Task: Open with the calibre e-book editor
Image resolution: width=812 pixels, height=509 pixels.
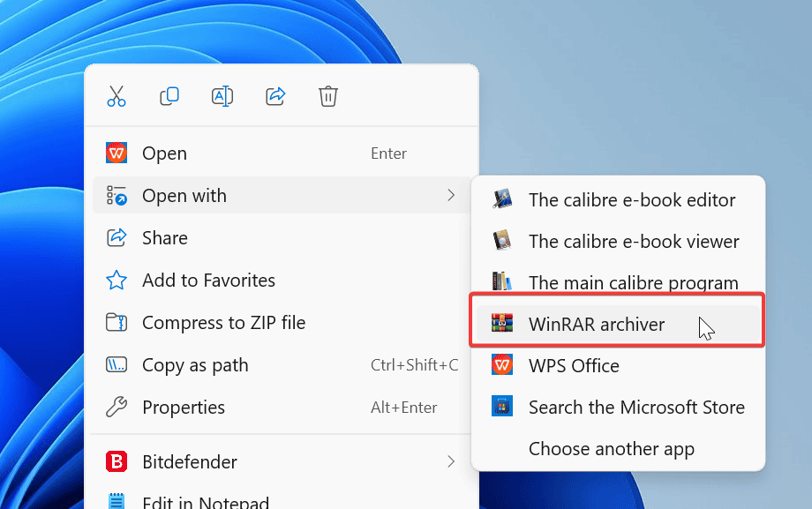Action: pos(618,200)
